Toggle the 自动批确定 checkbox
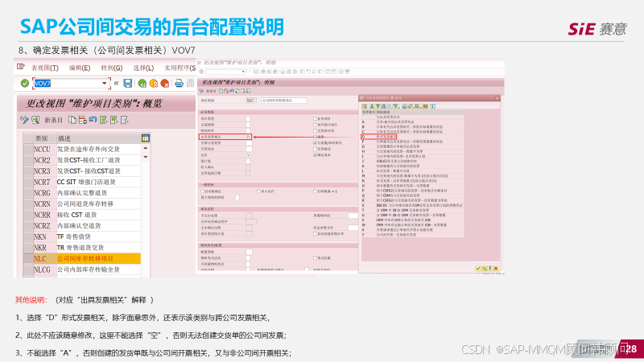 click(203, 191)
